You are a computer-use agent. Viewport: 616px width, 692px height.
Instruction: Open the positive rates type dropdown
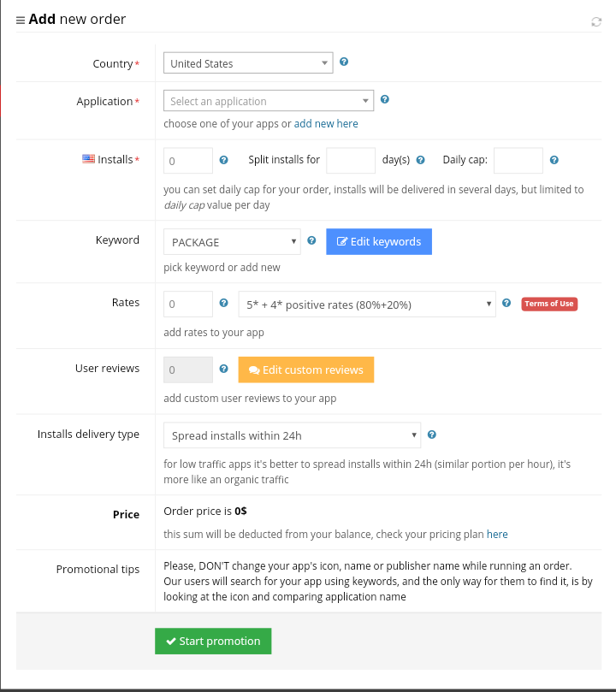coord(367,304)
